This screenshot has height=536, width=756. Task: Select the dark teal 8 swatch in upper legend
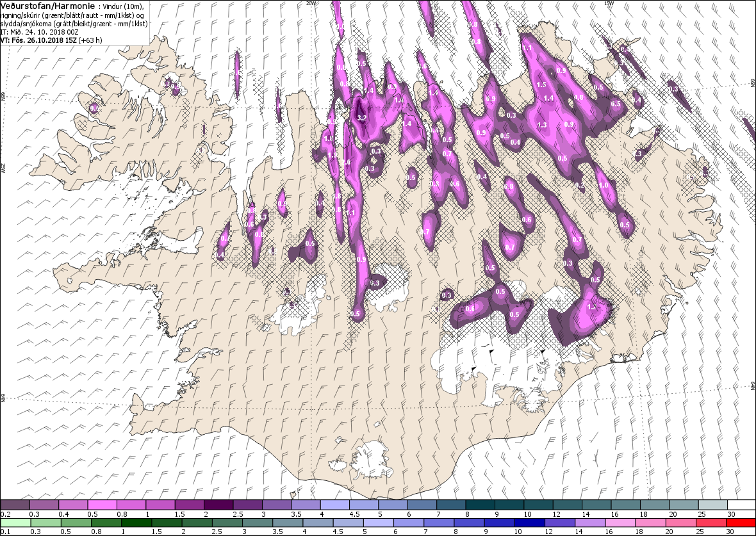pyautogui.click(x=481, y=506)
